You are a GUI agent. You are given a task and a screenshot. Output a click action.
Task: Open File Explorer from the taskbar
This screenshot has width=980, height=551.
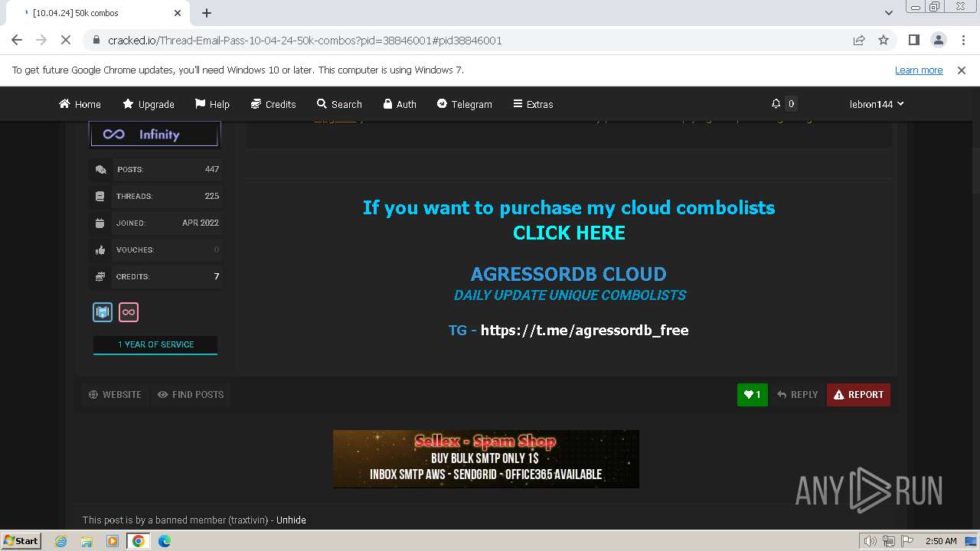[87, 541]
